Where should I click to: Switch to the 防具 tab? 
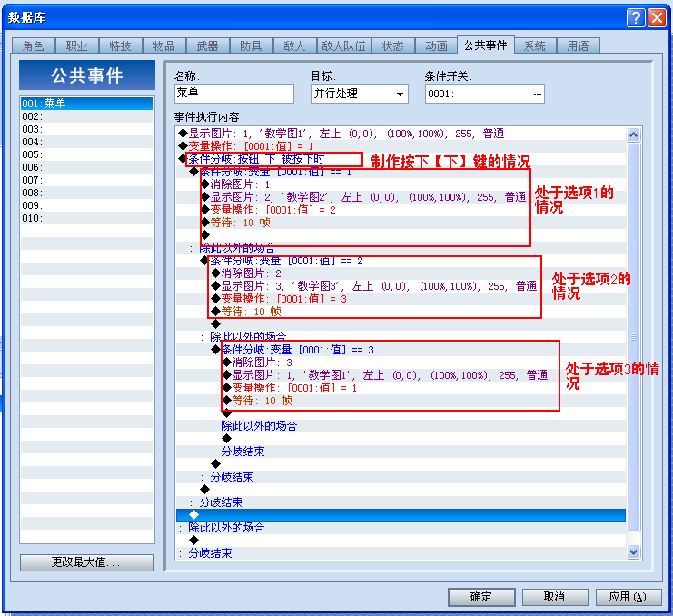pos(252,45)
